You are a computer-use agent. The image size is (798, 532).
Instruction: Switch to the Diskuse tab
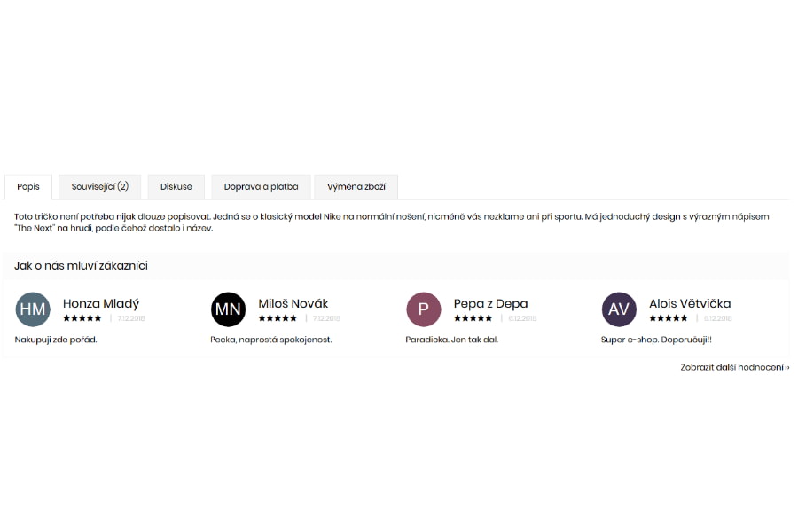176,187
